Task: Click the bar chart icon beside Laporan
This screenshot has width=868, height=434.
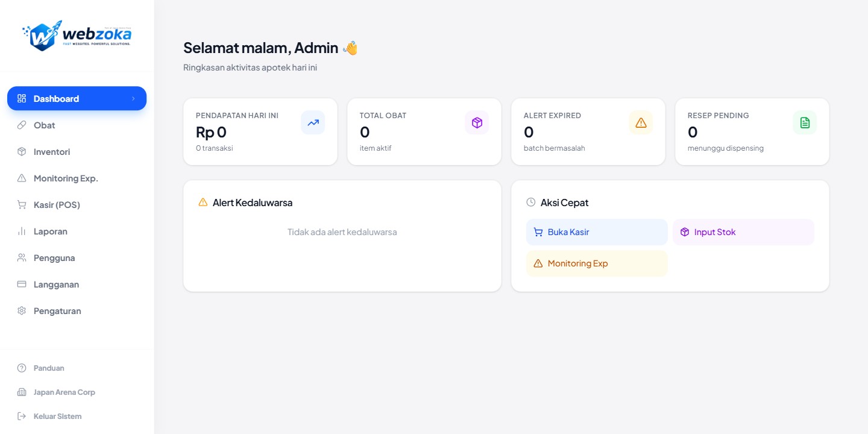Action: (x=22, y=231)
